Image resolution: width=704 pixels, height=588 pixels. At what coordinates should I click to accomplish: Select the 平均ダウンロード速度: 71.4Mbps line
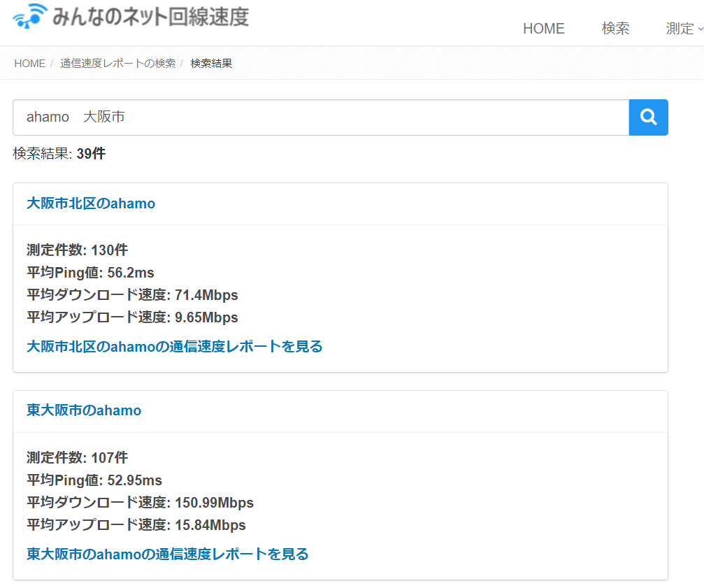132,295
